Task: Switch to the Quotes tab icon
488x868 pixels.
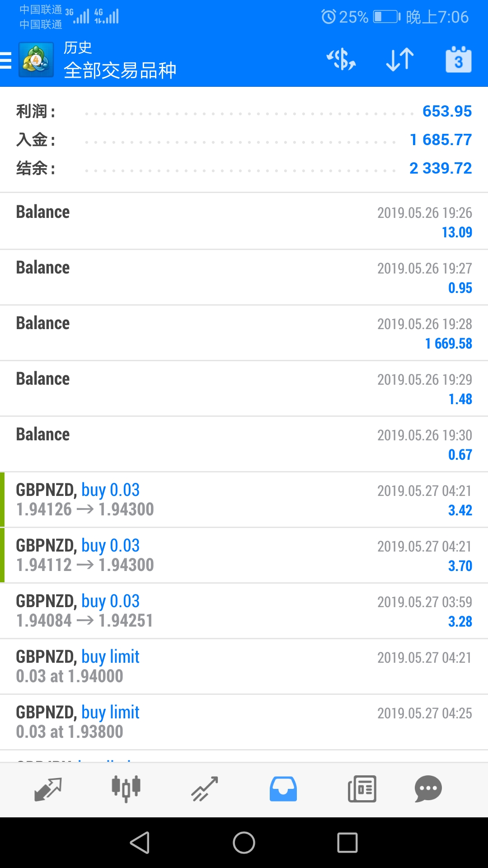Action: [48, 789]
